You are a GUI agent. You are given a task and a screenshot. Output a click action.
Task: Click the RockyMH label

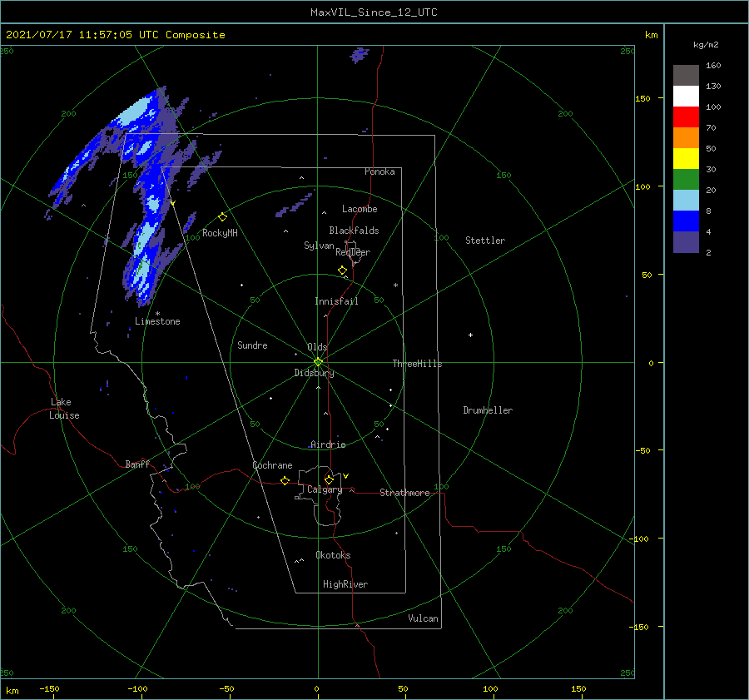coord(220,233)
